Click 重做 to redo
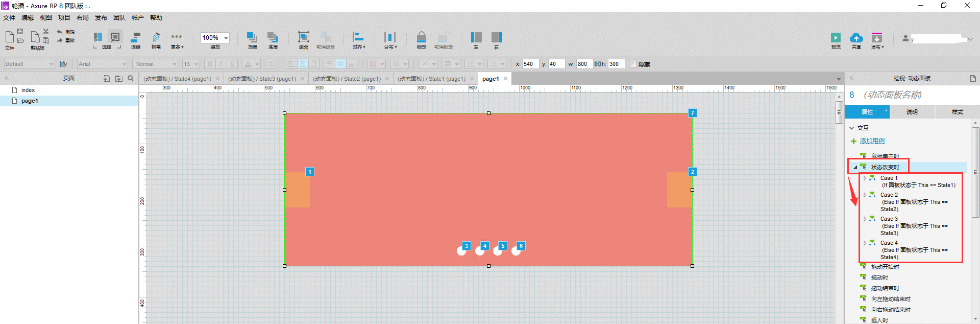This screenshot has height=324, width=980. tap(66, 40)
